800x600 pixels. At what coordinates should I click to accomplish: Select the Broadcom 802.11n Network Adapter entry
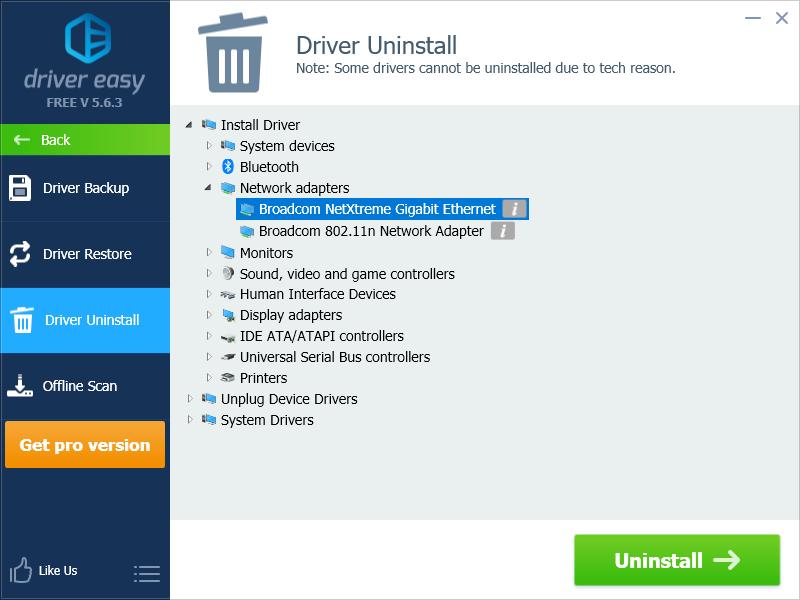pyautogui.click(x=368, y=231)
